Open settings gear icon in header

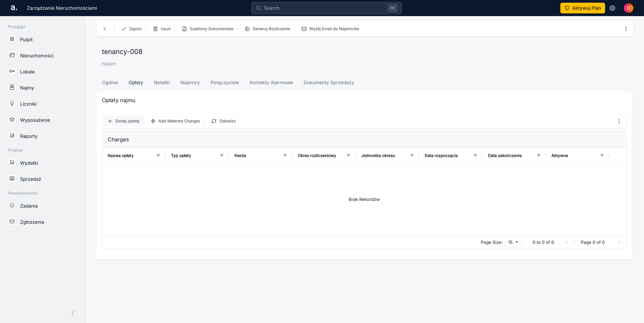612,8
